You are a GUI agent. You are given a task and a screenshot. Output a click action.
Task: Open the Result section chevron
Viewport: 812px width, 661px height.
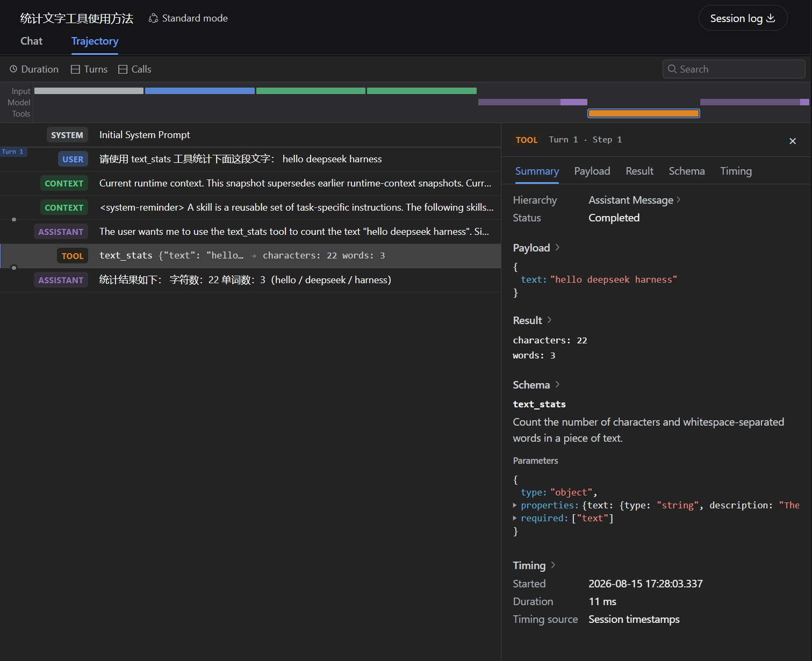click(549, 320)
